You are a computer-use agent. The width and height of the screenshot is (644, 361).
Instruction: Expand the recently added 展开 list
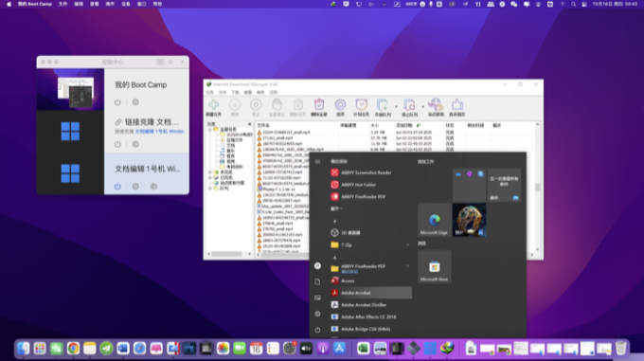tap(337, 208)
